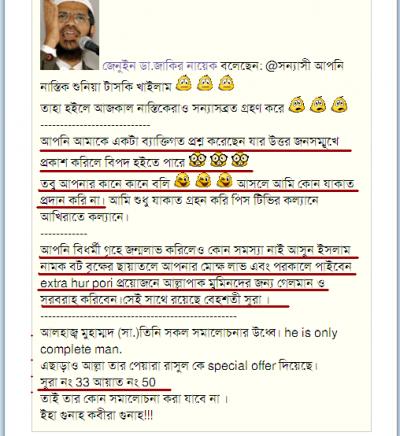Click middle laughing emoticon after কানে কানে বলি

point(203,180)
